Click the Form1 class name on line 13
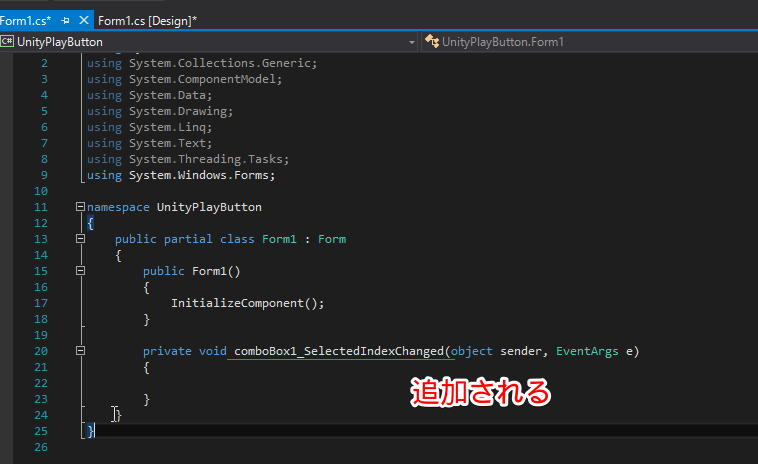The image size is (758, 464). 279,239
